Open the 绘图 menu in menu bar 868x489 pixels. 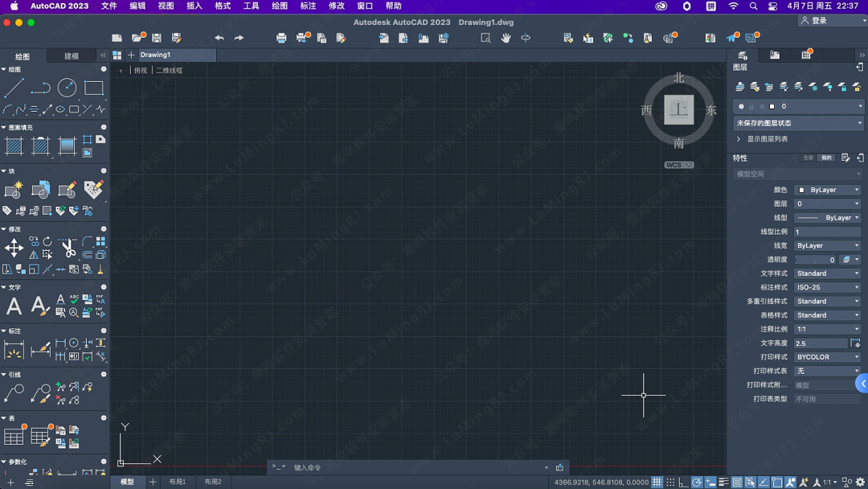click(x=280, y=6)
